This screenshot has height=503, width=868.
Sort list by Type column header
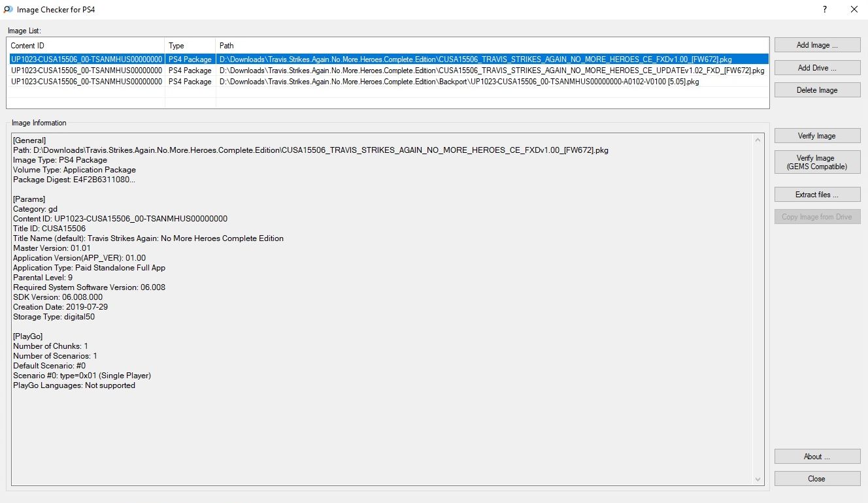tap(190, 46)
